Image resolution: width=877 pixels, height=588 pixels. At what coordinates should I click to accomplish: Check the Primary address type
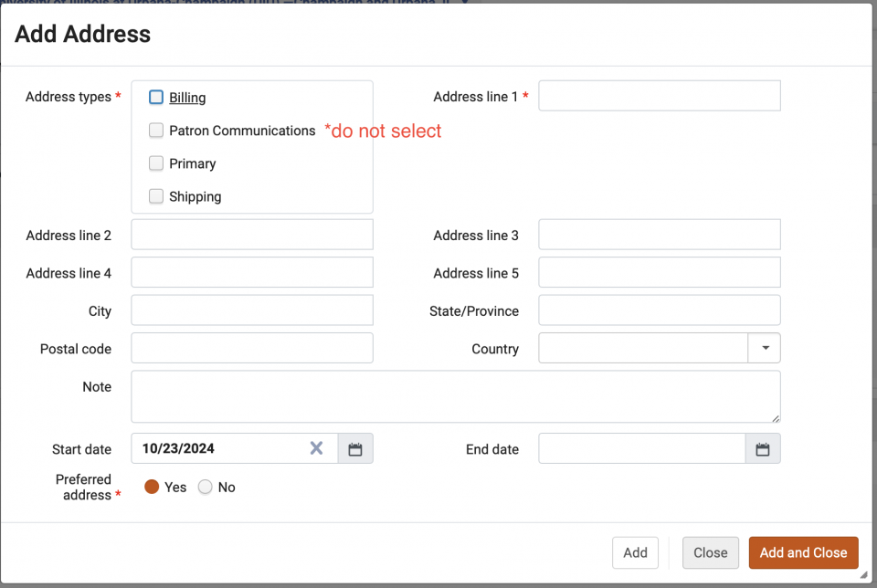156,163
